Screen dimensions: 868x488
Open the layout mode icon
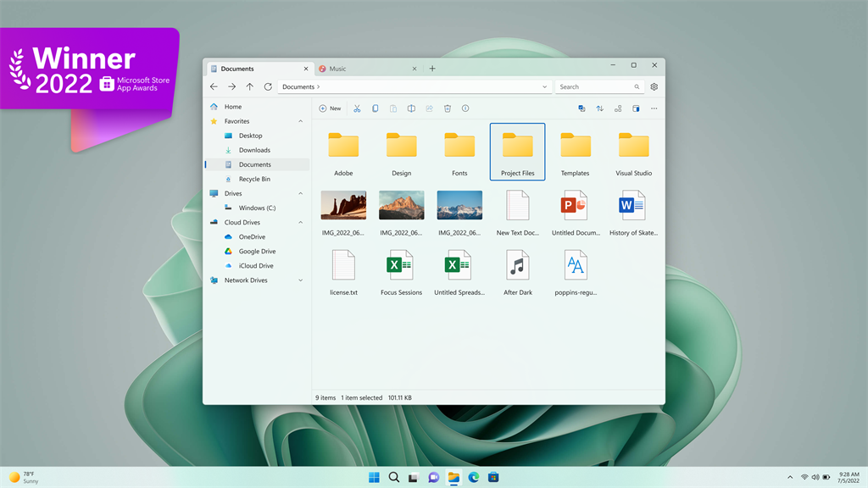(x=618, y=108)
